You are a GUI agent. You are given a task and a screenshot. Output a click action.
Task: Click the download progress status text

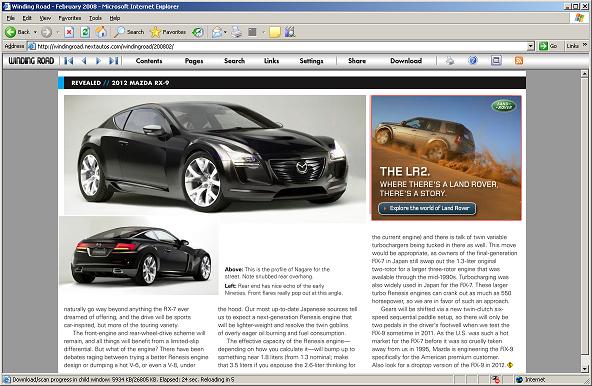coord(123,380)
